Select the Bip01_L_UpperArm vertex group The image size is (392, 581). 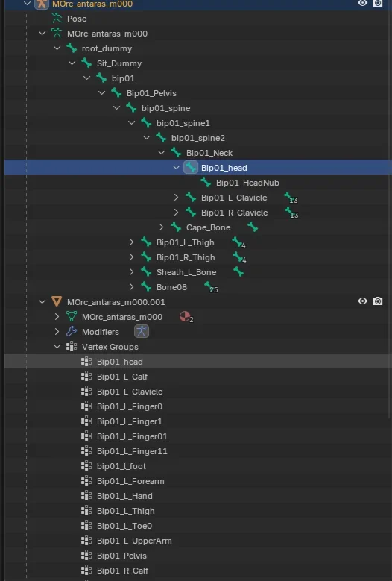click(x=134, y=541)
